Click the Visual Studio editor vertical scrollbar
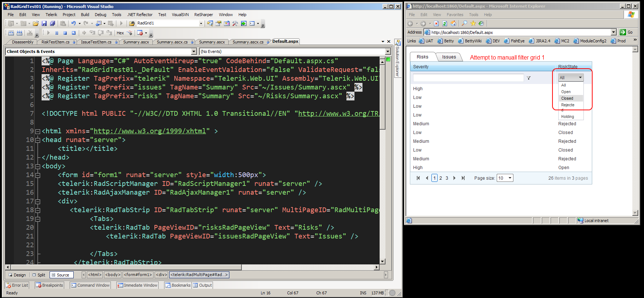 (x=383, y=160)
